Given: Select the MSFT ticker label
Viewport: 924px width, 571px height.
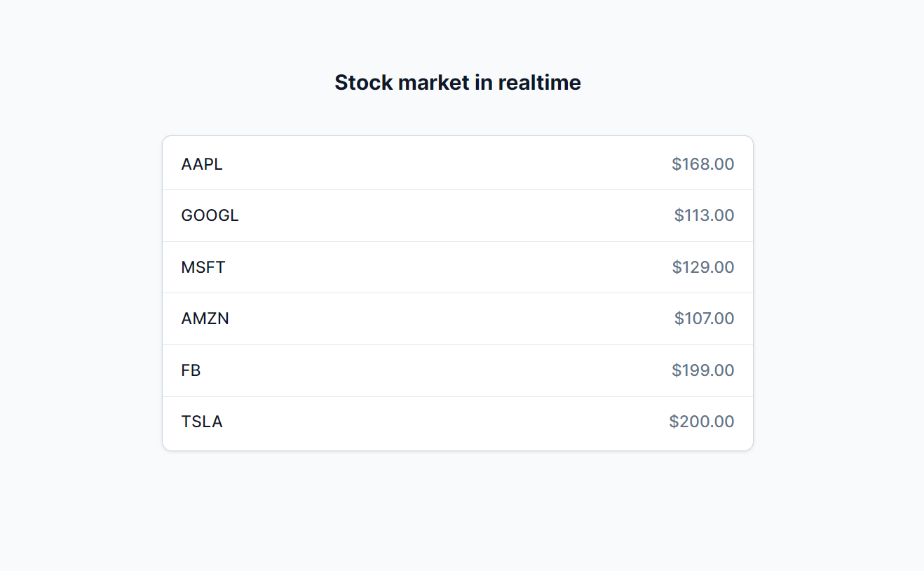Looking at the screenshot, I should click(203, 267).
